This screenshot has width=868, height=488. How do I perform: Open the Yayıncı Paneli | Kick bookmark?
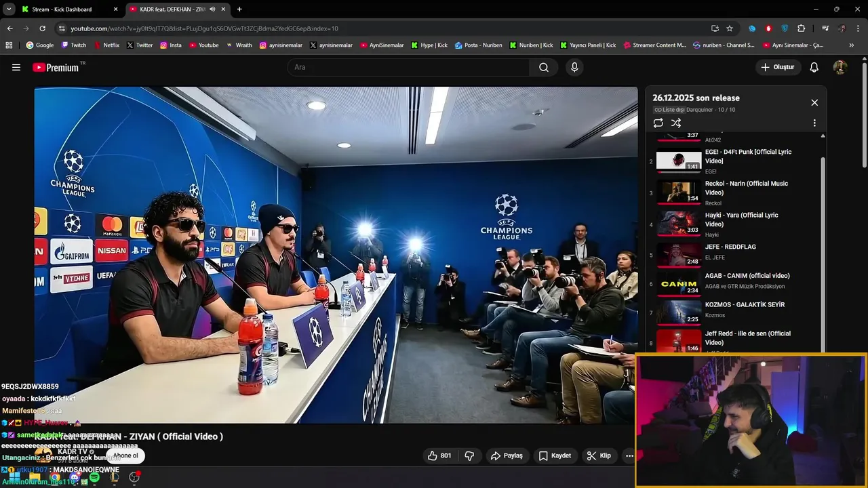coord(588,45)
